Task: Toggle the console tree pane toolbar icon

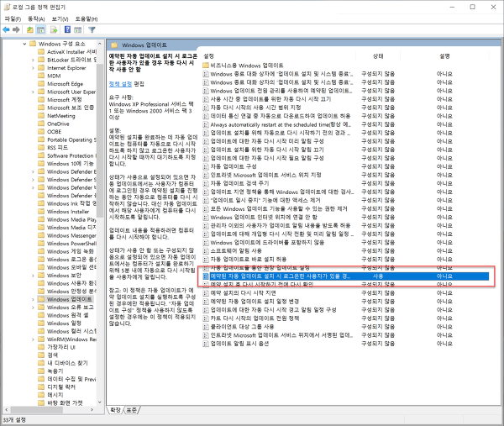Action: coord(41,30)
